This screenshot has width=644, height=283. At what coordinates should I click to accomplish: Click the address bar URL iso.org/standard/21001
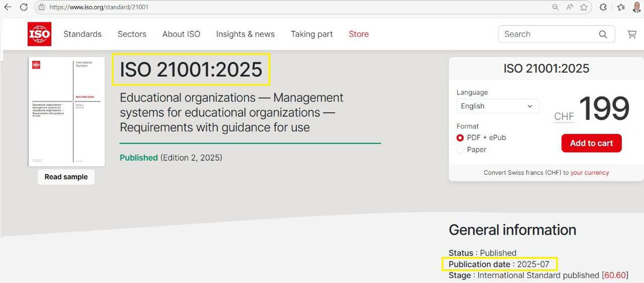[x=99, y=8]
